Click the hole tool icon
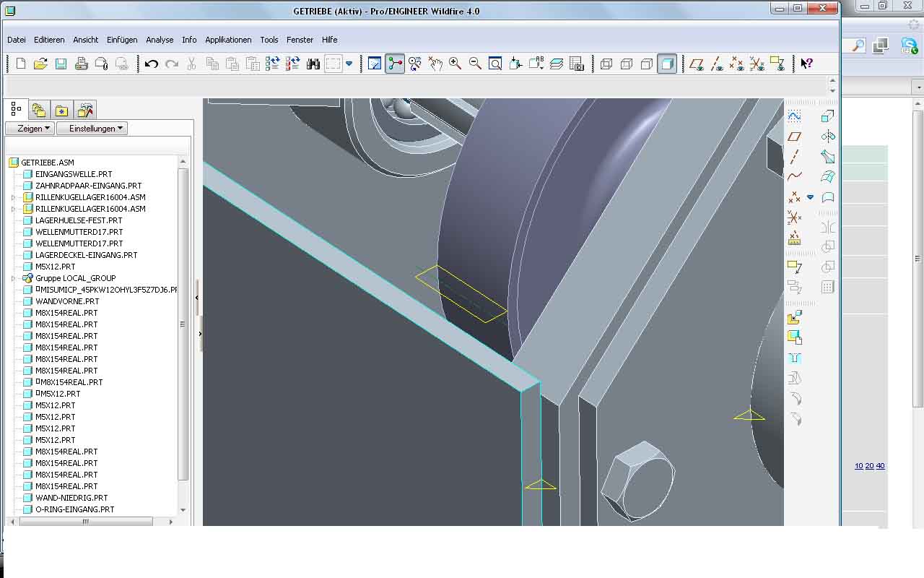Image resolution: width=924 pixels, height=578 pixels. pos(794,358)
